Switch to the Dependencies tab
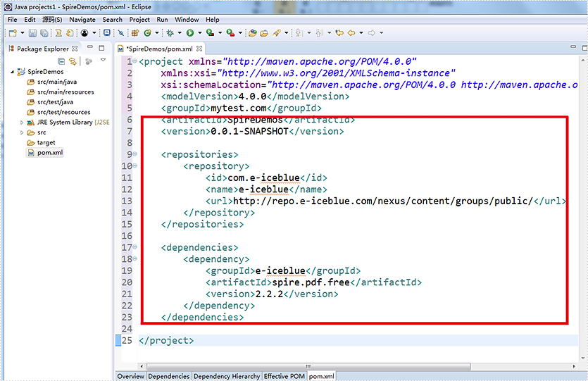 point(169,376)
